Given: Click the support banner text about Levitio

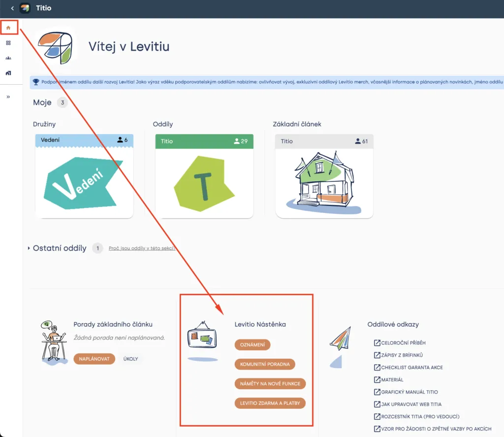Looking at the screenshot, I should pyautogui.click(x=272, y=82).
